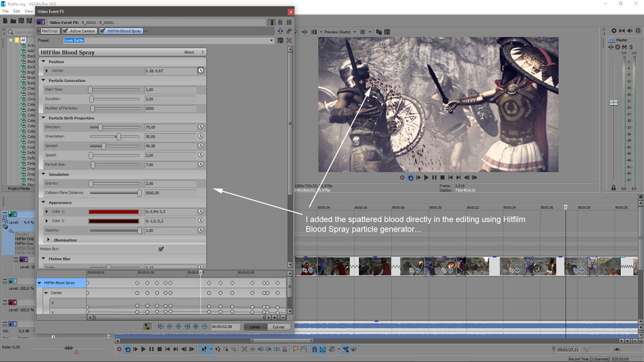Toggle snapping magnet icon in bottom toolbar
This screenshot has width=644, height=362.
314,349
